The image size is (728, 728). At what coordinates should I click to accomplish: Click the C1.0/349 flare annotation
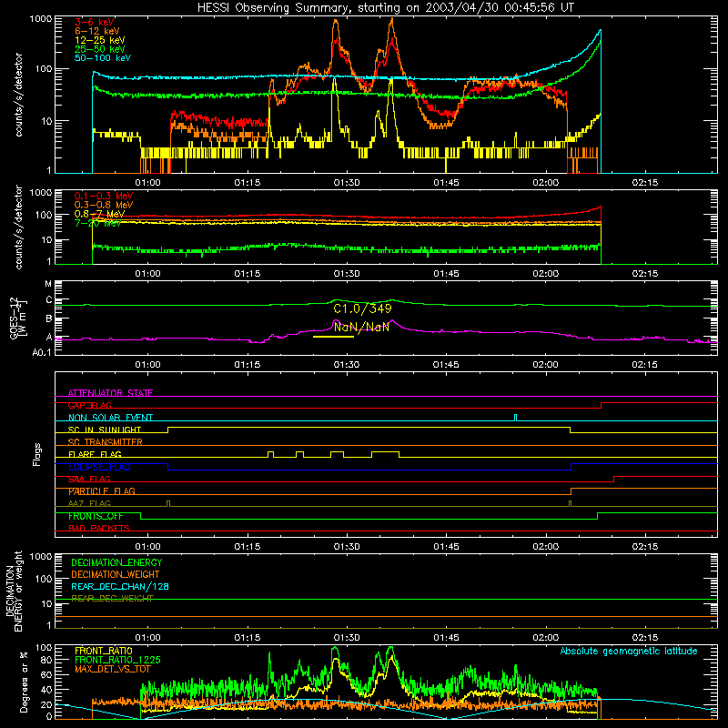tap(362, 308)
